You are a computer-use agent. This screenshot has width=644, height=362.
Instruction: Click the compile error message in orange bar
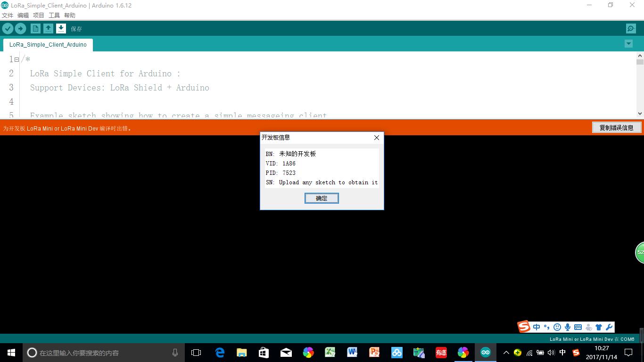point(67,128)
